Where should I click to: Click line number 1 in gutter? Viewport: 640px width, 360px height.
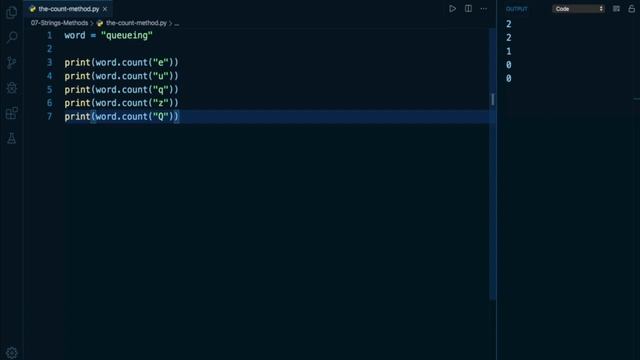click(x=49, y=36)
